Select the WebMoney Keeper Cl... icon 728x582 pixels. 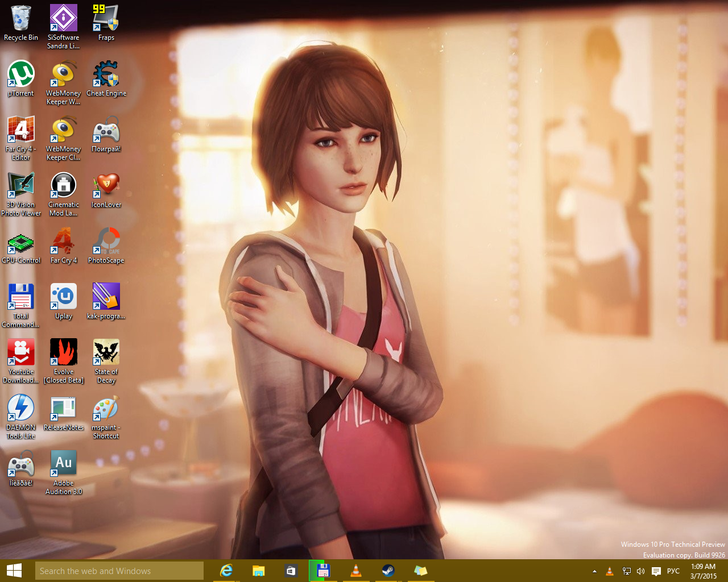coord(64,138)
